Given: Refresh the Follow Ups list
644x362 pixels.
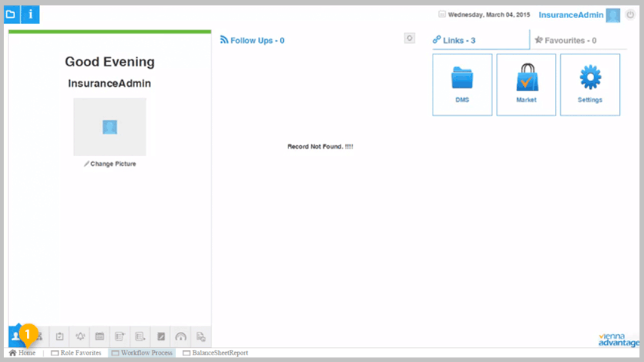Looking at the screenshot, I should tap(409, 38).
